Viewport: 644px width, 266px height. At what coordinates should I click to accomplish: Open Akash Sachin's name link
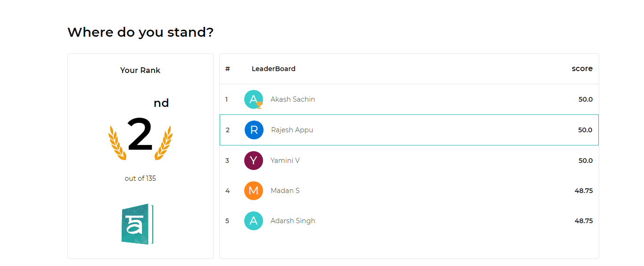293,99
